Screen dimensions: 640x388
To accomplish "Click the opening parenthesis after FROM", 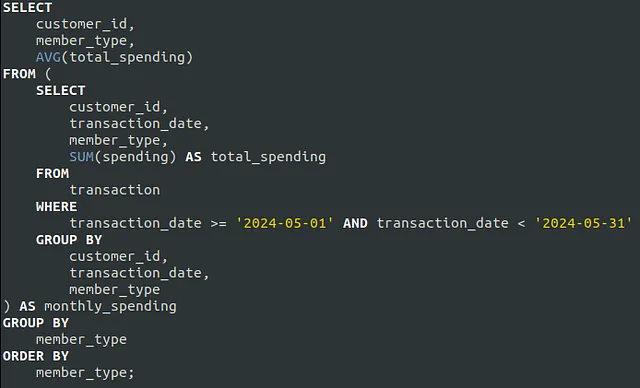I will tap(48, 74).
